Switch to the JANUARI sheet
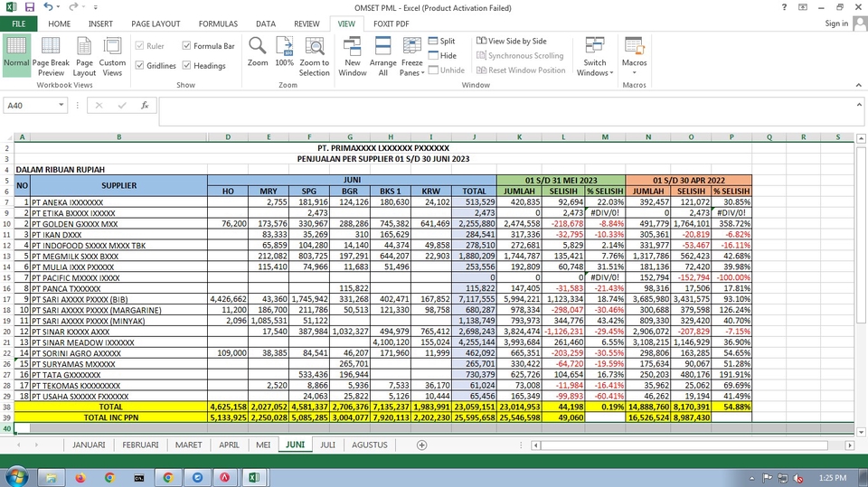 (89, 445)
